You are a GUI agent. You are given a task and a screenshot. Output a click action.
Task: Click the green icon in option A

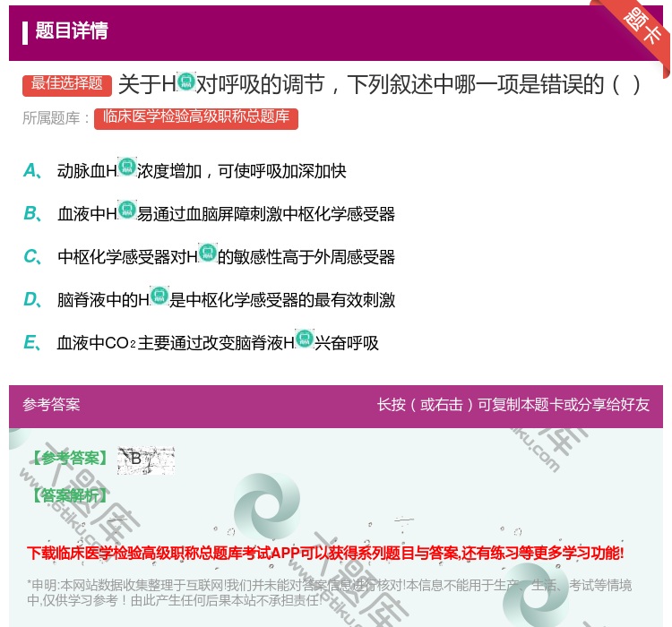[x=127, y=167]
